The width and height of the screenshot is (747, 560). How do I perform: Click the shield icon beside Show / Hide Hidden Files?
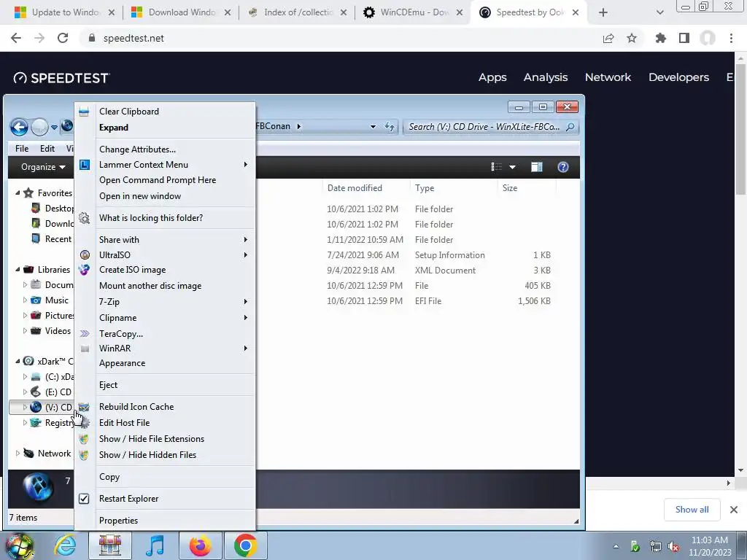click(84, 455)
